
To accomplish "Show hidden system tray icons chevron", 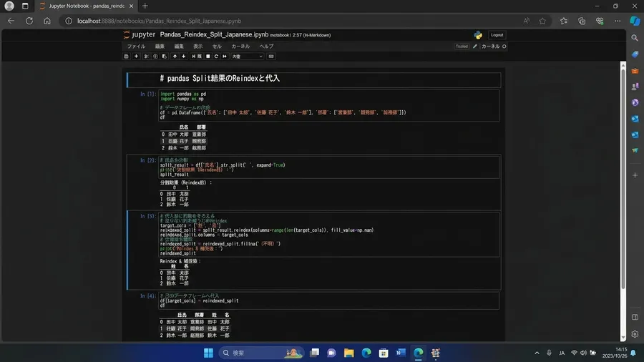I will click(x=537, y=353).
